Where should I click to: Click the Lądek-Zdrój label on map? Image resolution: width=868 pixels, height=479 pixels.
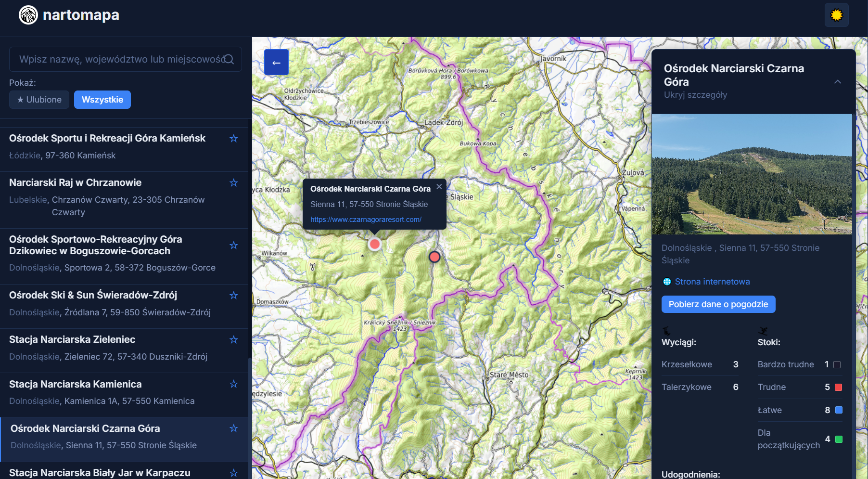coord(444,122)
